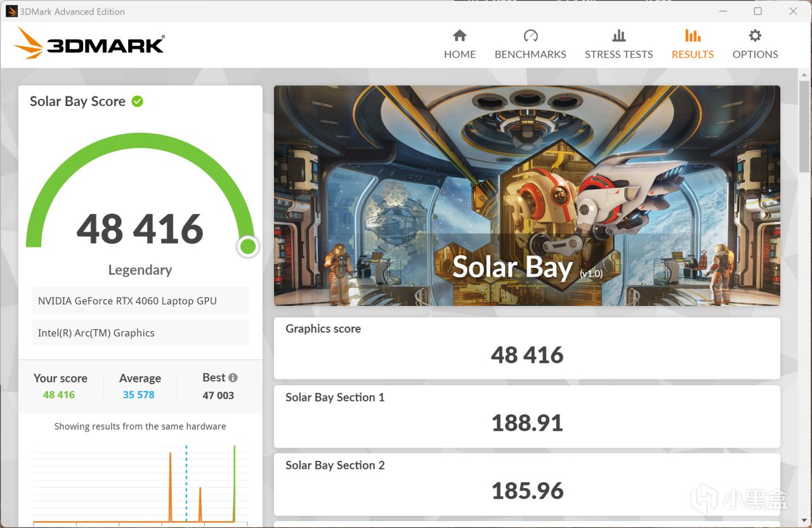Viewport: 812px width, 528px height.
Task: Click the Average score 35 578
Action: [x=139, y=395]
